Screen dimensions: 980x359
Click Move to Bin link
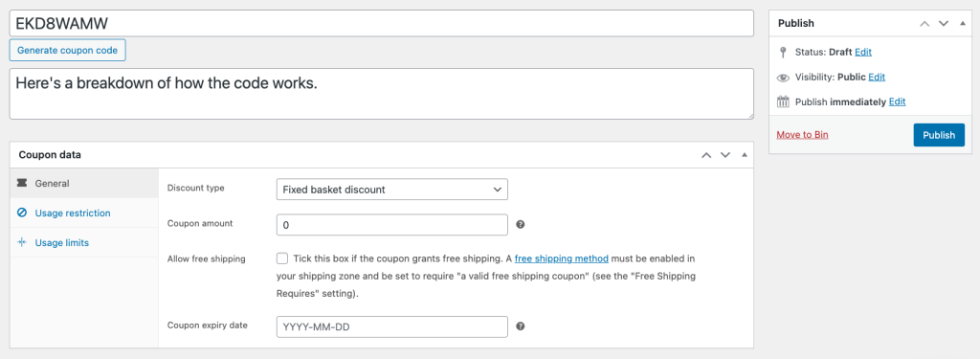pos(803,134)
